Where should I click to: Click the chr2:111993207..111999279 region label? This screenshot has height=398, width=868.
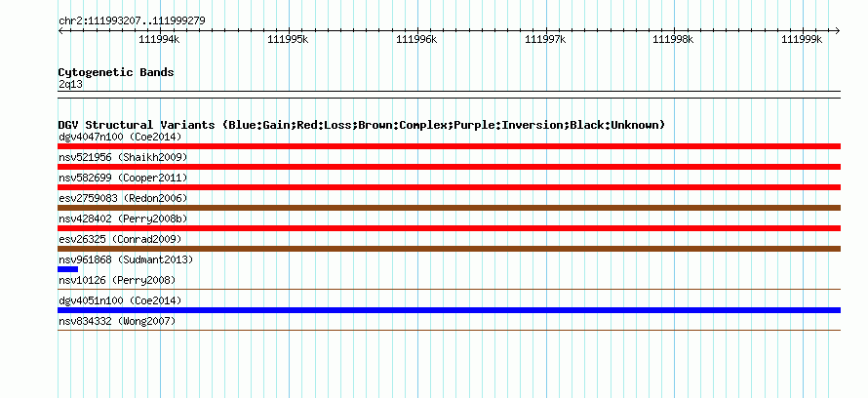click(x=132, y=21)
